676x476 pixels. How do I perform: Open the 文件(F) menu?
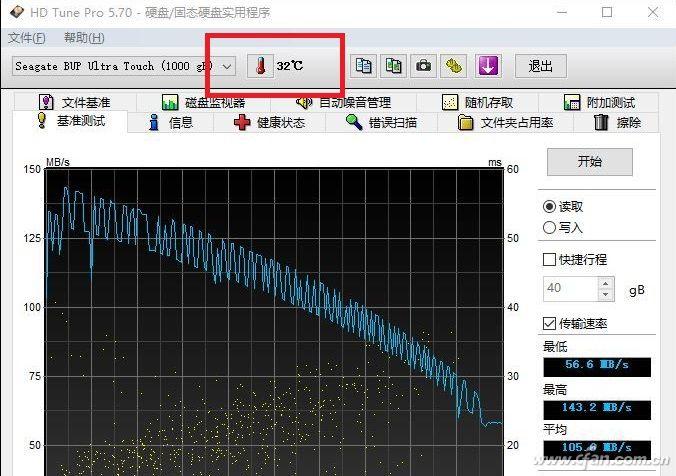pyautogui.click(x=27, y=38)
